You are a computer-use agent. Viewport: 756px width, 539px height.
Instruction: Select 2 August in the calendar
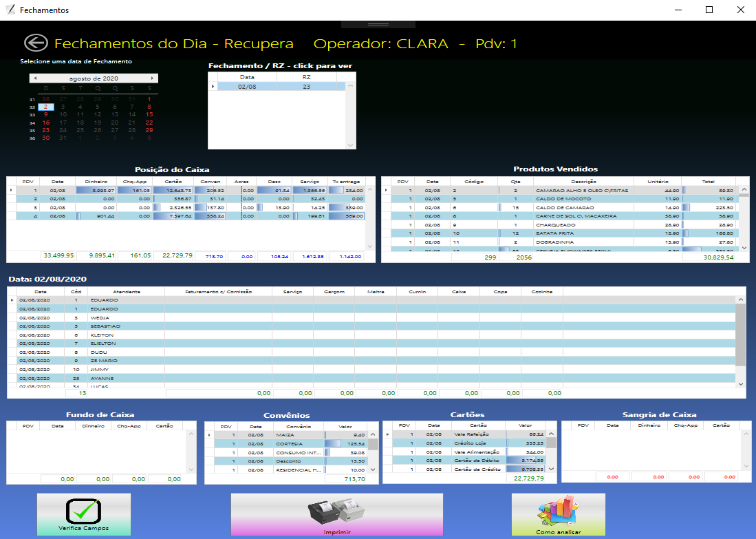[46, 107]
